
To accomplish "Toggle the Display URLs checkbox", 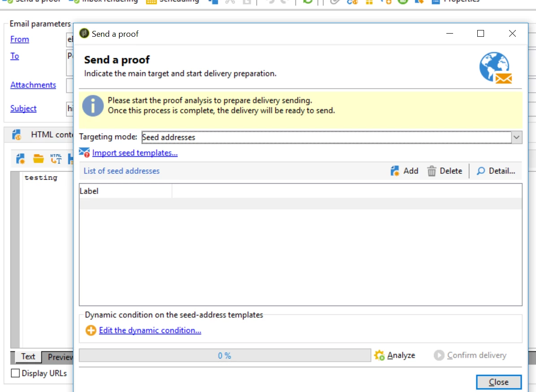I will (15, 373).
